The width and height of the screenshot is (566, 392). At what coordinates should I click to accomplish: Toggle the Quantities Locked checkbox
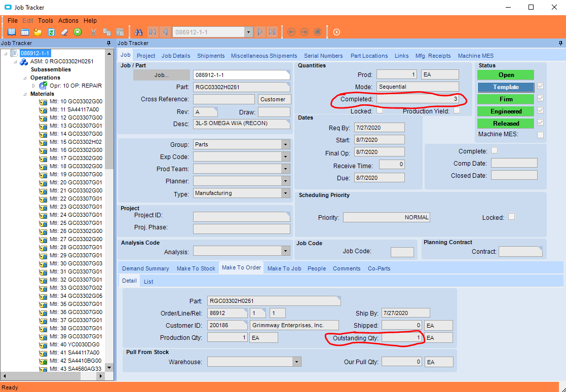tap(380, 111)
